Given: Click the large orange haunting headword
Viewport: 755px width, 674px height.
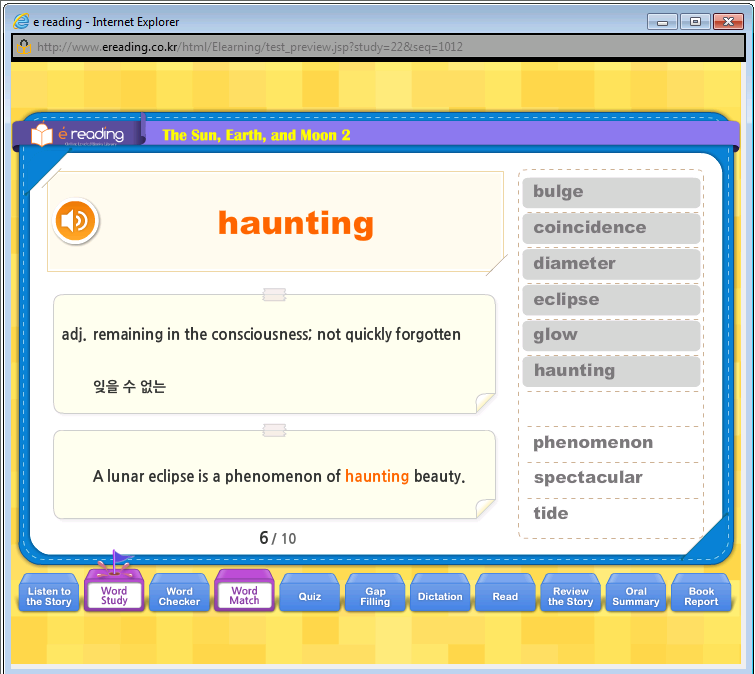Looking at the screenshot, I should click(296, 223).
